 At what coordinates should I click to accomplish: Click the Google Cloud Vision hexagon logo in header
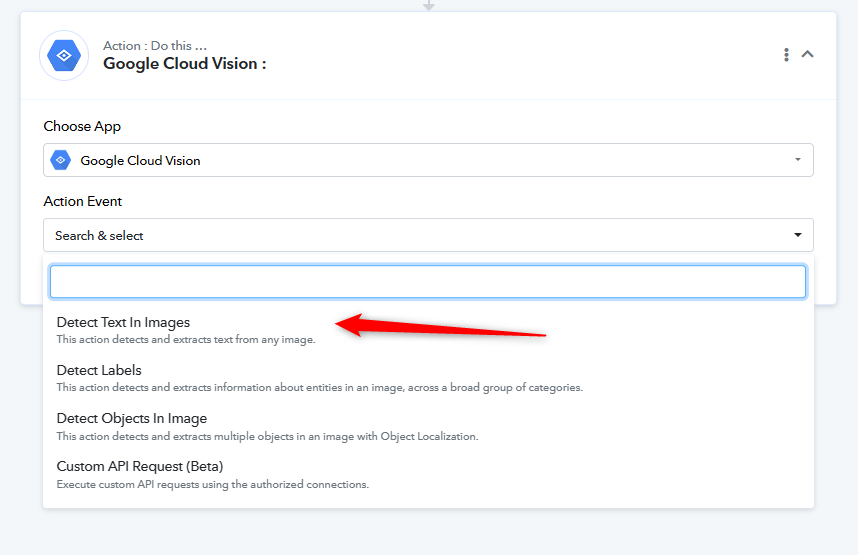pyautogui.click(x=64, y=56)
